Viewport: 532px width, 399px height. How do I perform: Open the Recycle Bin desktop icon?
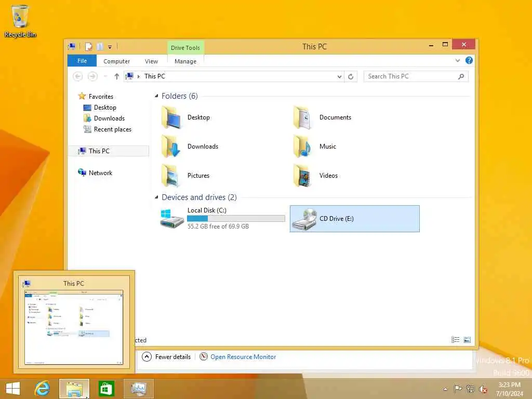point(20,21)
